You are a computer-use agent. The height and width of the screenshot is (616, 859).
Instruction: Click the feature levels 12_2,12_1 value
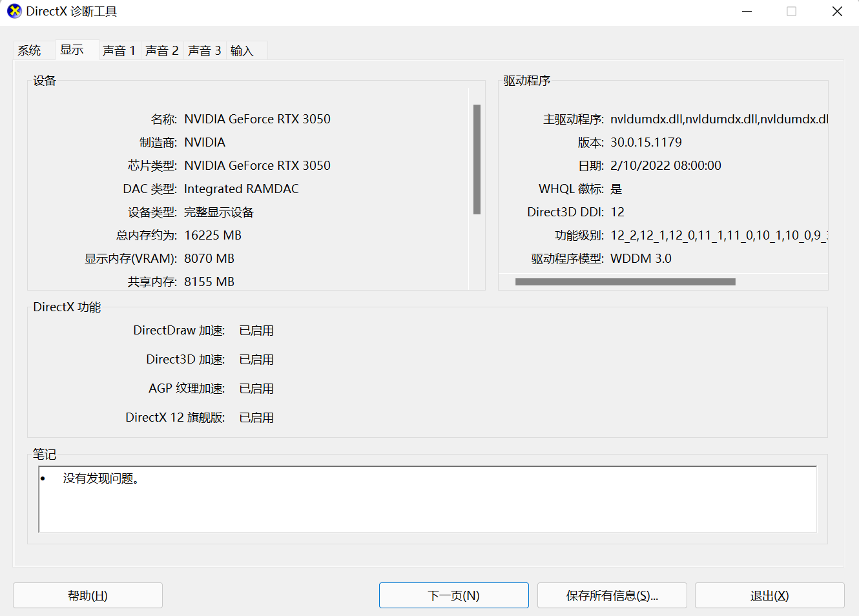coord(719,235)
